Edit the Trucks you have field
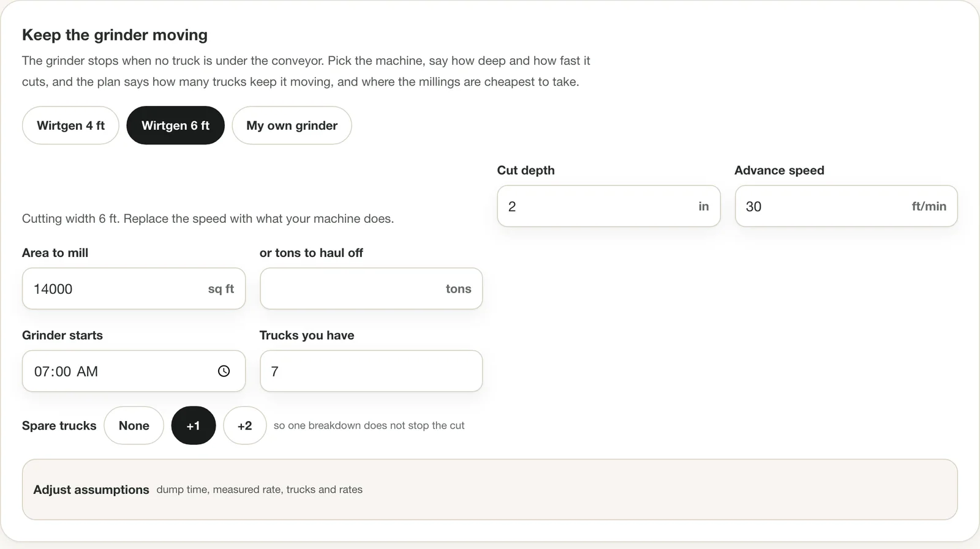The image size is (980, 549). (x=371, y=371)
